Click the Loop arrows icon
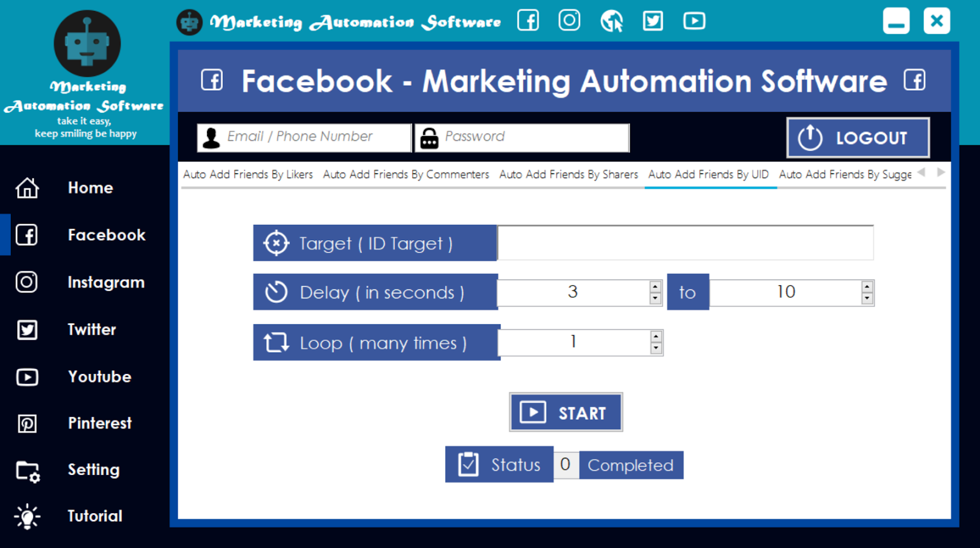Viewport: 980px width, 548px height. (276, 342)
